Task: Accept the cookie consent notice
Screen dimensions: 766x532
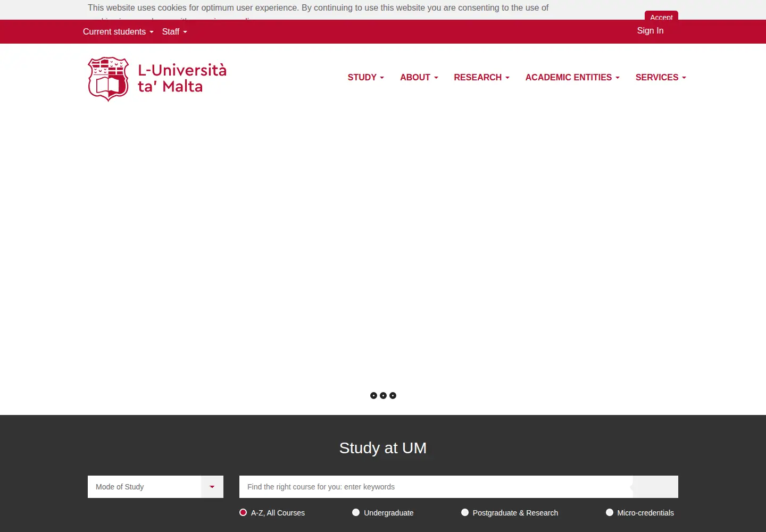Action: pyautogui.click(x=661, y=16)
